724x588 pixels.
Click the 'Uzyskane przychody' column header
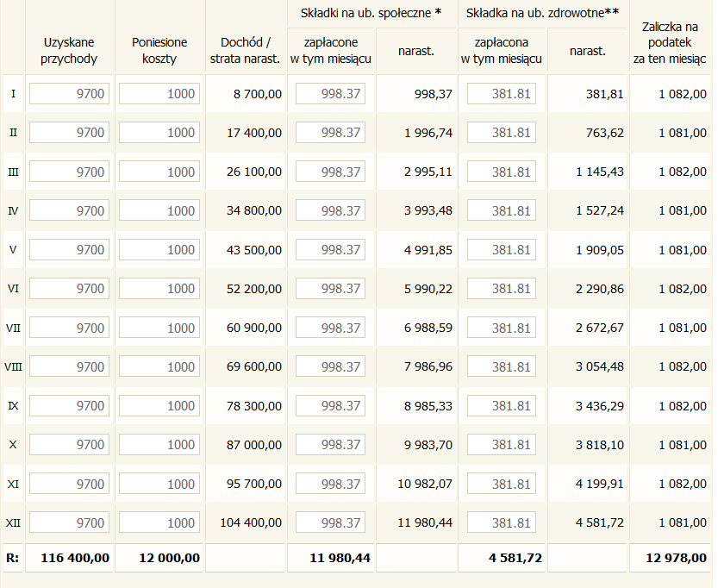pyautogui.click(x=70, y=51)
